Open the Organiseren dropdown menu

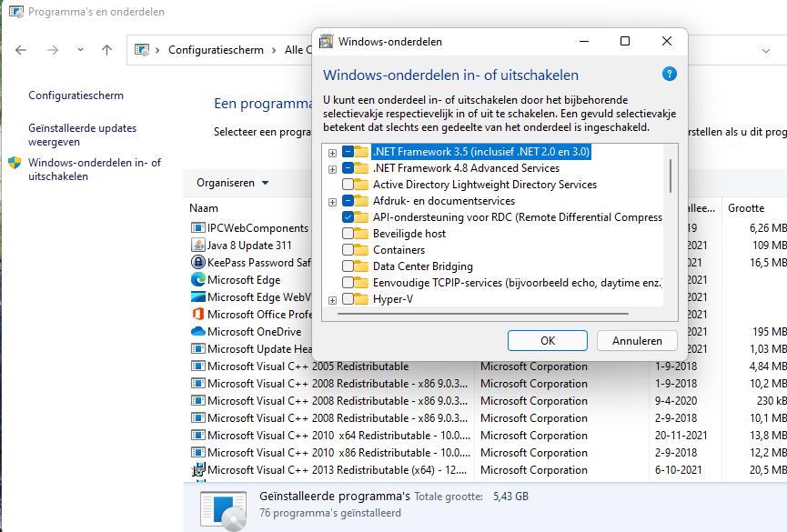[232, 183]
